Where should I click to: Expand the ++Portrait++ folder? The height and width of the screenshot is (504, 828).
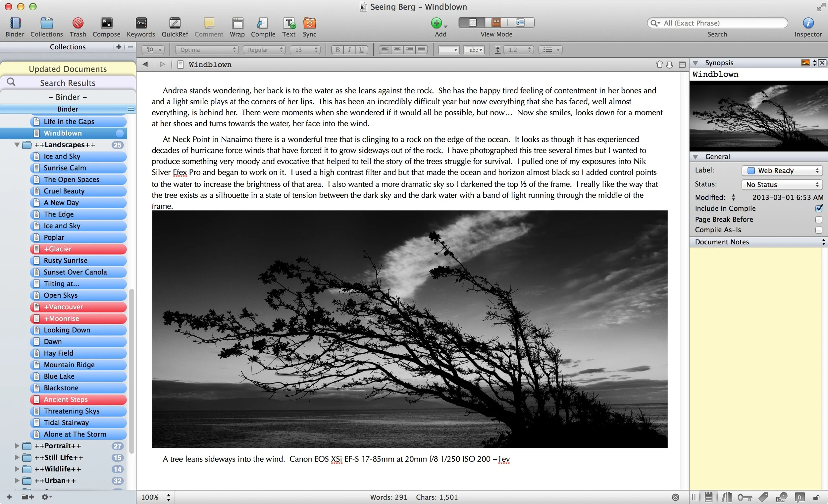point(17,446)
